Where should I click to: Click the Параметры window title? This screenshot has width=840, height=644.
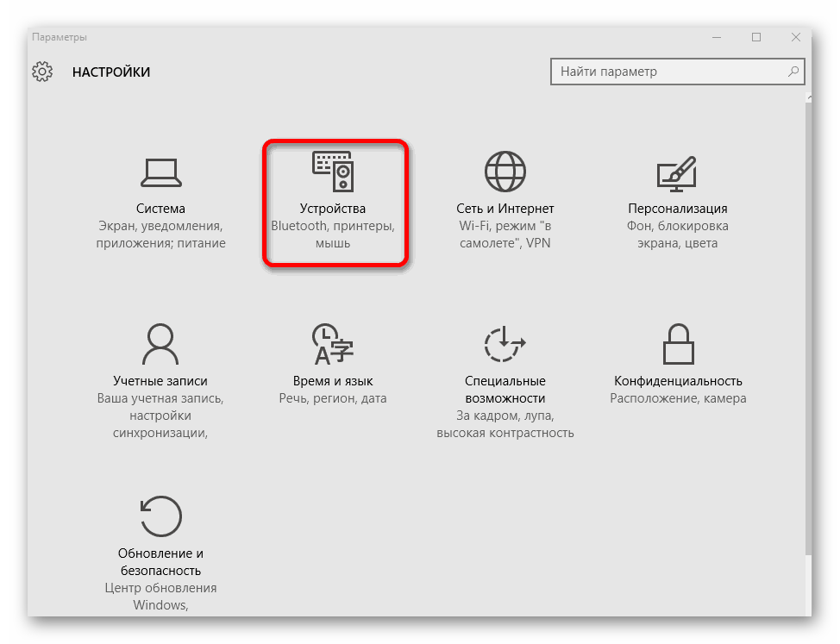click(60, 37)
